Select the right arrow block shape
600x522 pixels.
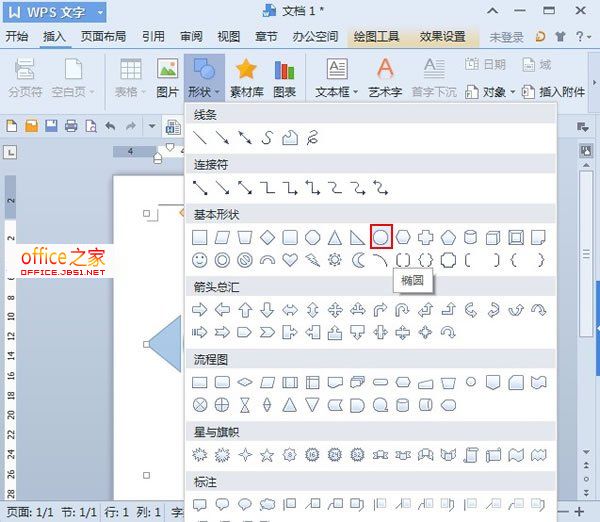click(x=200, y=310)
